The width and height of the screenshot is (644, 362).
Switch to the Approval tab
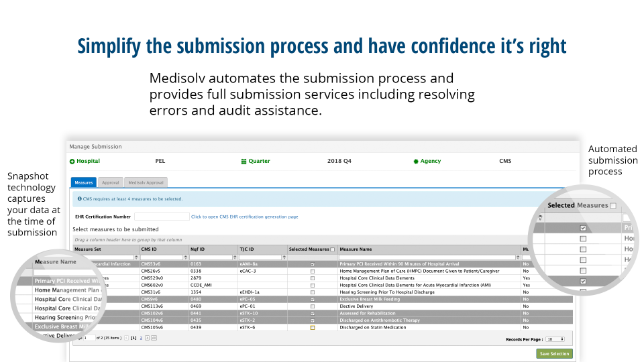[x=110, y=182]
